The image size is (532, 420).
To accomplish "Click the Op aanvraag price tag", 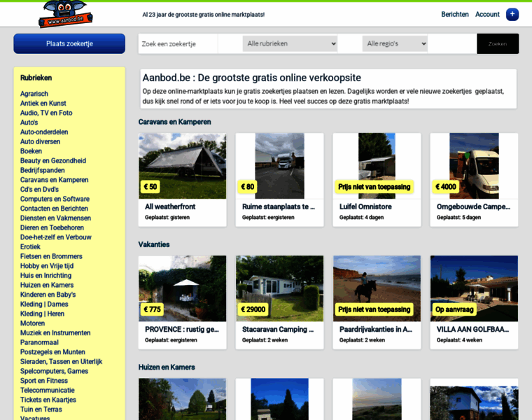I will 454,309.
